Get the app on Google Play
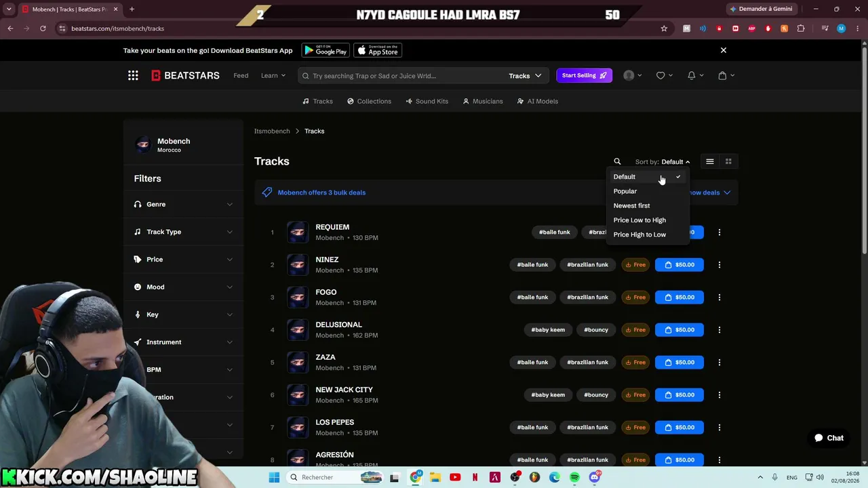This screenshot has width=868, height=488. click(325, 50)
